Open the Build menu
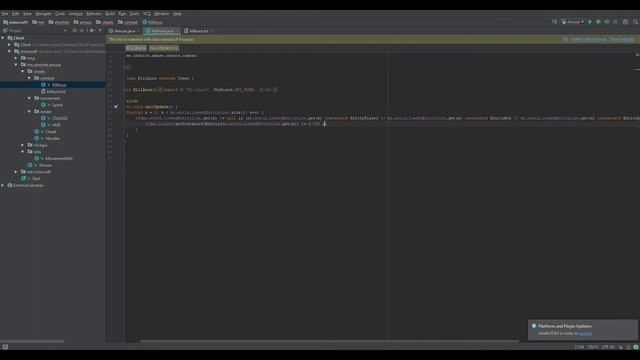This screenshot has height=360, width=640. (x=110, y=14)
